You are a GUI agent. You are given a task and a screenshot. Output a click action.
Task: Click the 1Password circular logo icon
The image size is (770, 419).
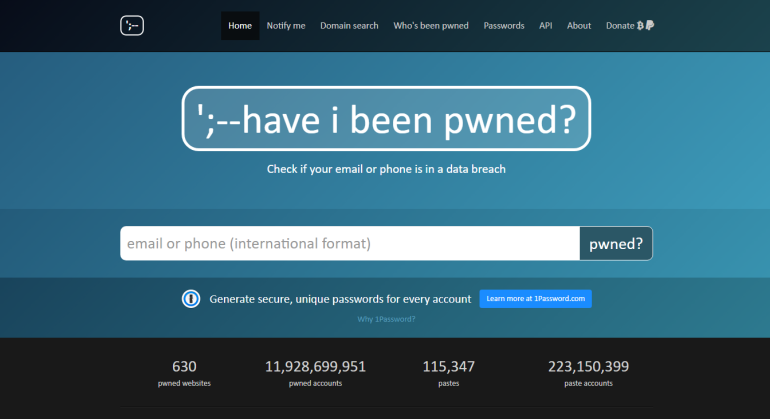(x=191, y=299)
